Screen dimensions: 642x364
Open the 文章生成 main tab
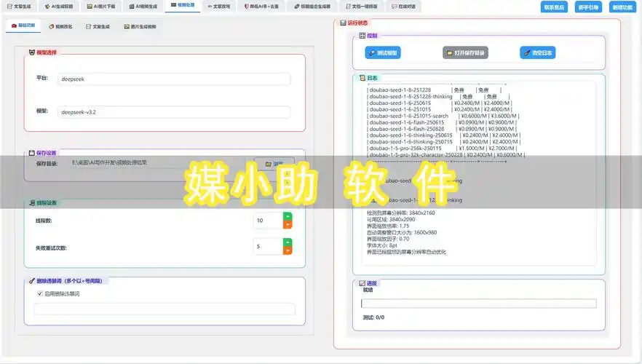click(x=19, y=6)
